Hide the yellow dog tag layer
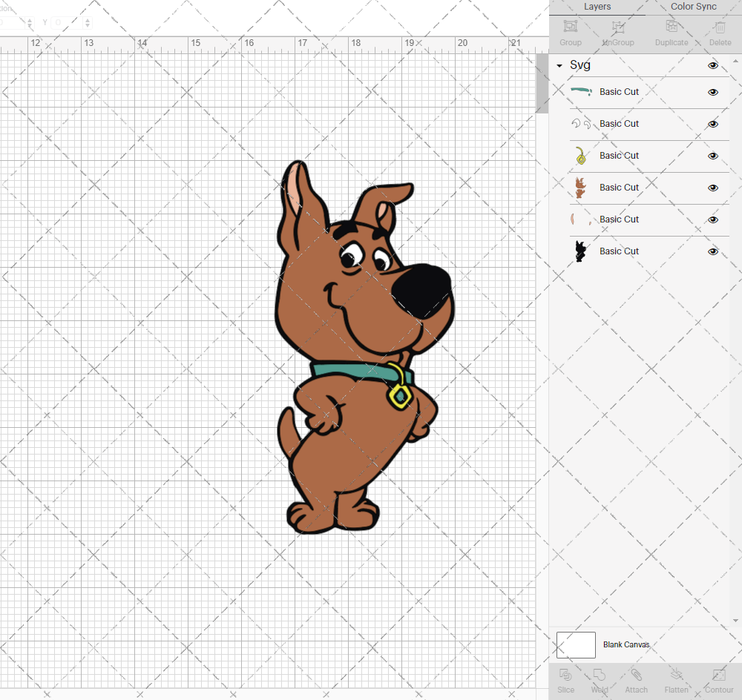This screenshot has height=700, width=742. (713, 156)
